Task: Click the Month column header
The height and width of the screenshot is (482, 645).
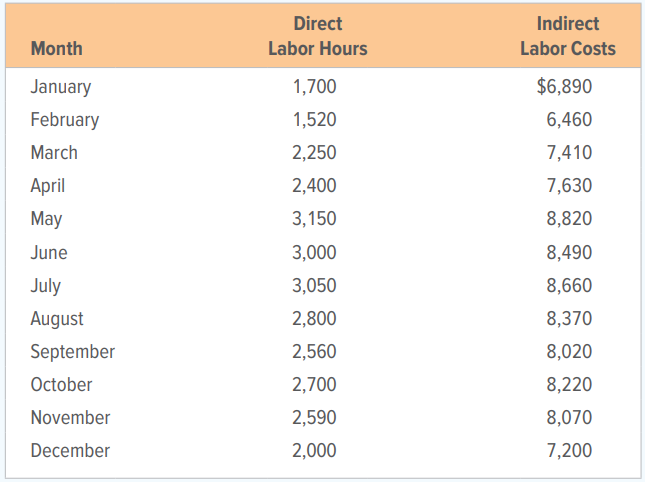Action: tap(57, 49)
